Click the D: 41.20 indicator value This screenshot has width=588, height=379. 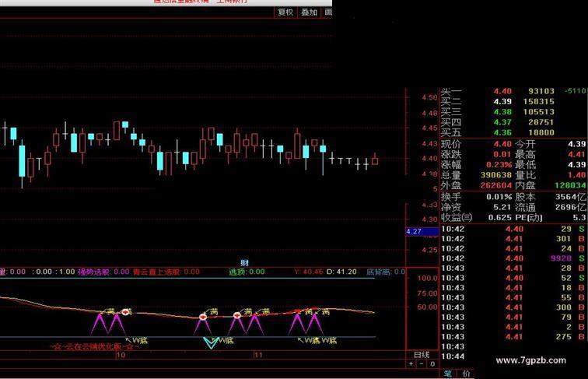pyautogui.click(x=341, y=272)
